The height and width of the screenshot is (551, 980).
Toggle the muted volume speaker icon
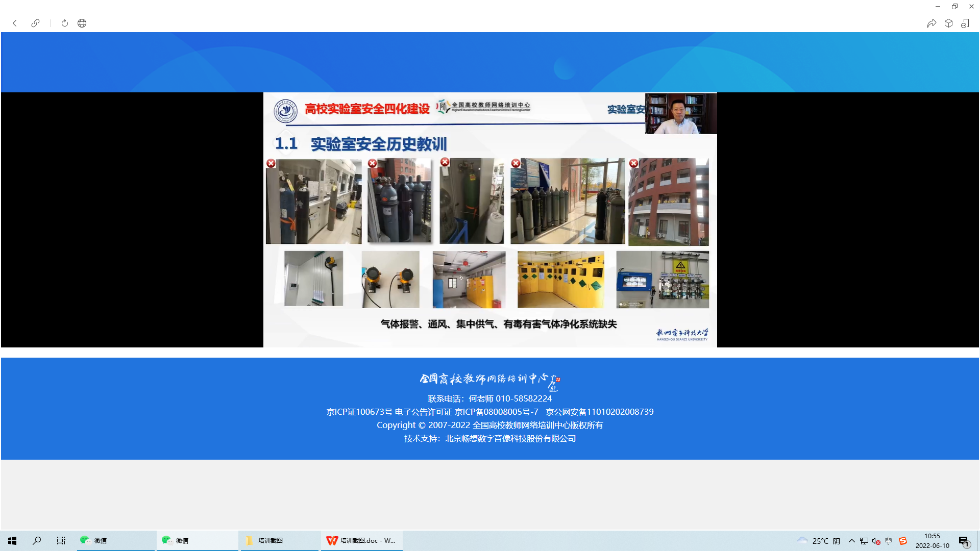click(x=876, y=541)
